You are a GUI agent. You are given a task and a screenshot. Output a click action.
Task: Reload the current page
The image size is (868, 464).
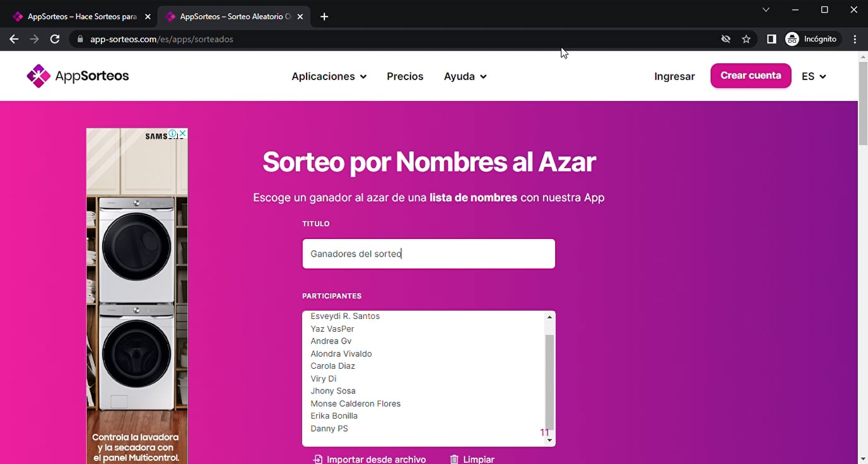coord(55,39)
